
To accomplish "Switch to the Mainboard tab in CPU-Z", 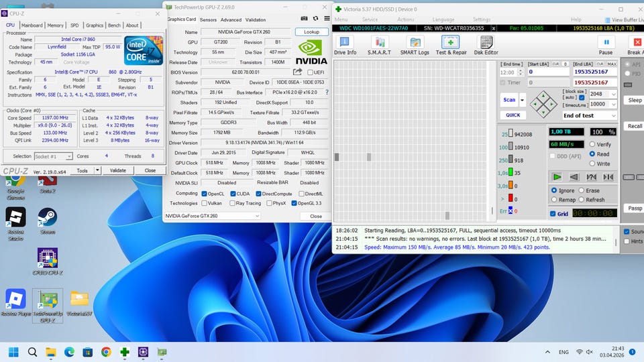I will click(x=32, y=25).
